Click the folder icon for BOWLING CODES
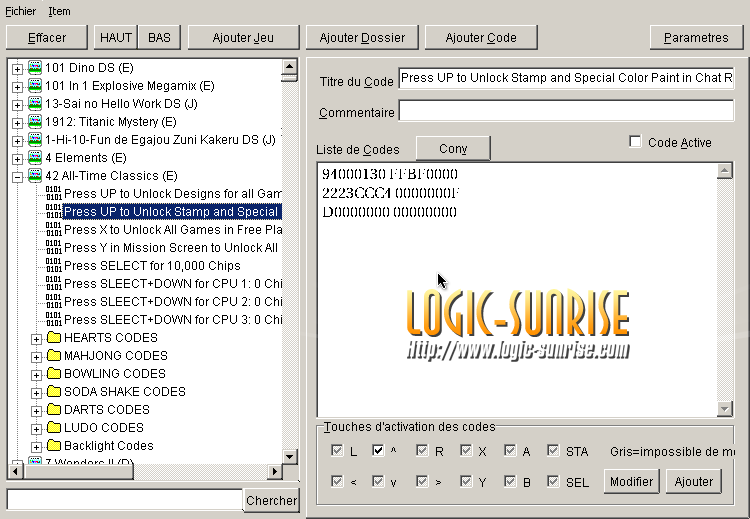This screenshot has width=750, height=519. click(x=54, y=374)
